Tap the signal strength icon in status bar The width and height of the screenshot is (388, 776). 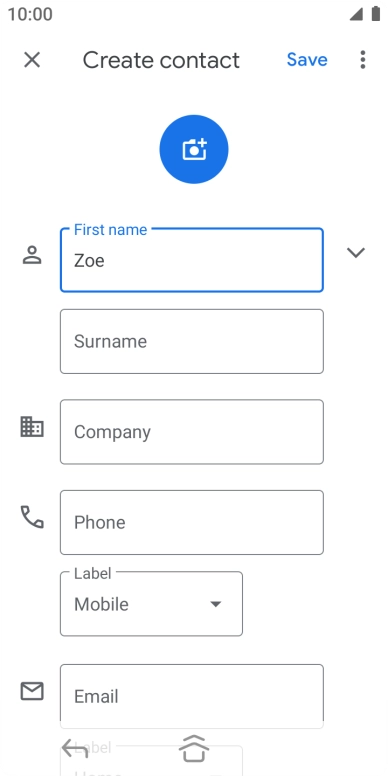click(x=356, y=14)
